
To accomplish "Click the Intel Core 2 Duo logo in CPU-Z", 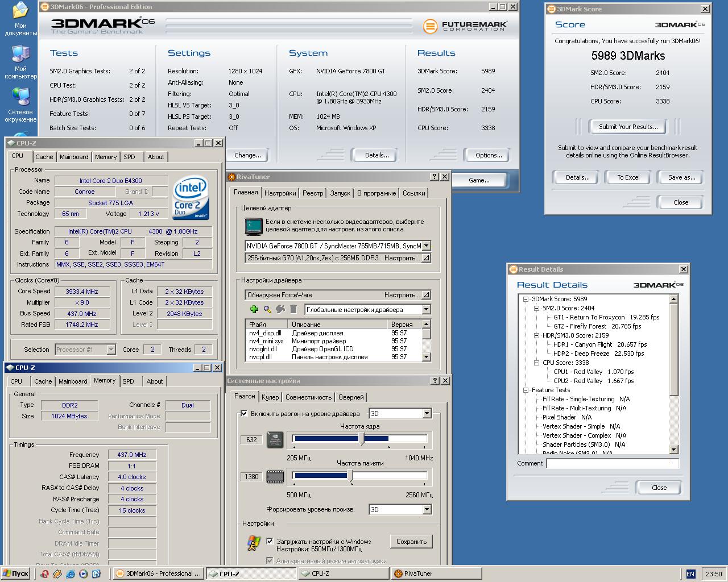I will point(191,198).
